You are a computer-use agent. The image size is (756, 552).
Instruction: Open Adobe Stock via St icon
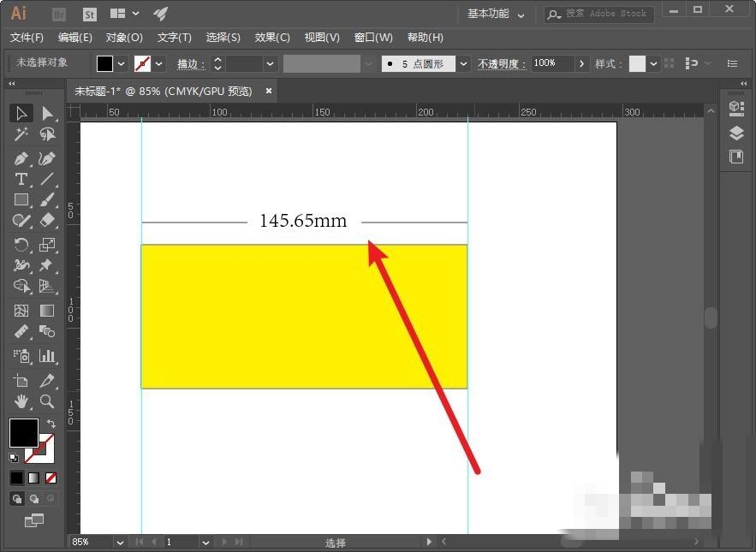coord(90,15)
